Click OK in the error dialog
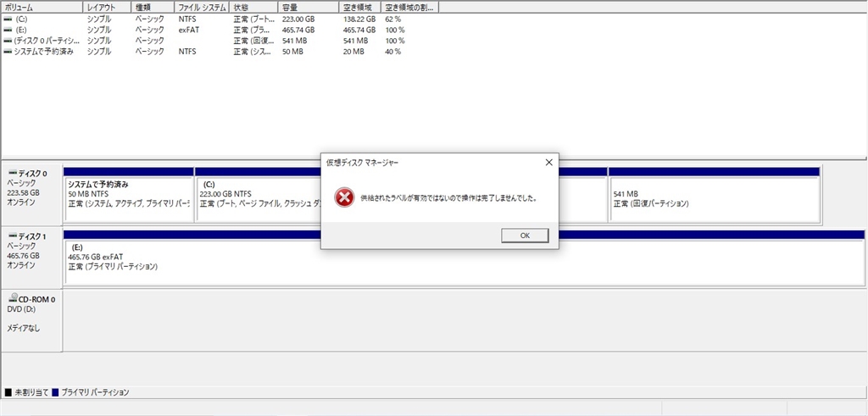Image resolution: width=868 pixels, height=416 pixels. [525, 235]
